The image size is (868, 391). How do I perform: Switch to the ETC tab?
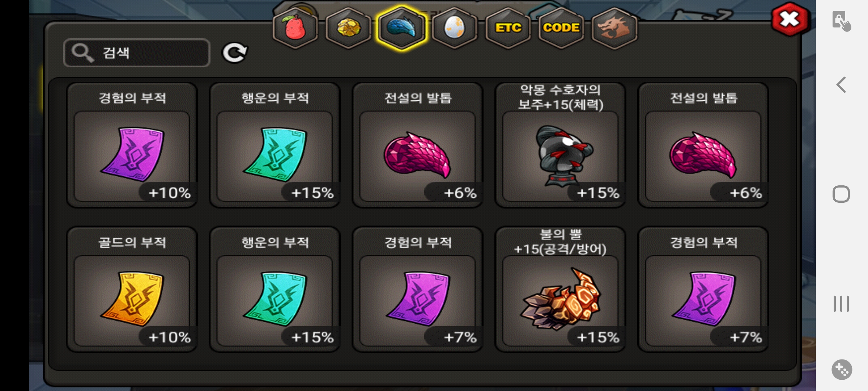(x=508, y=28)
